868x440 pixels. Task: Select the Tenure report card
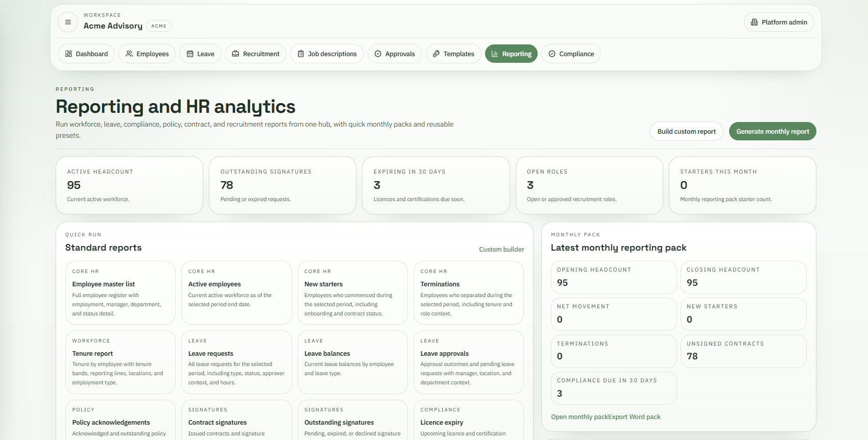pyautogui.click(x=120, y=362)
